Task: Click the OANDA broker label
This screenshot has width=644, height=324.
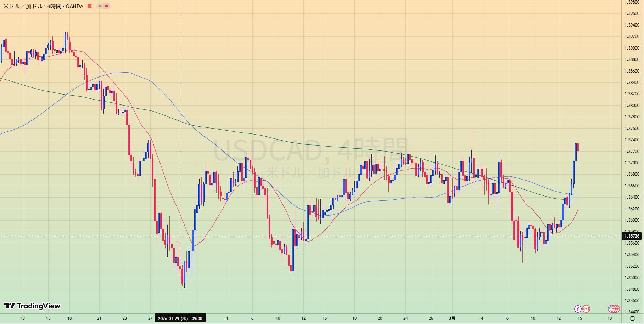Action: (74, 6)
